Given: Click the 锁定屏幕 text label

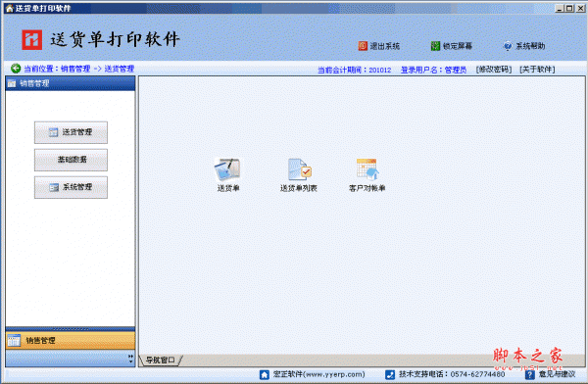Looking at the screenshot, I should coord(458,46).
